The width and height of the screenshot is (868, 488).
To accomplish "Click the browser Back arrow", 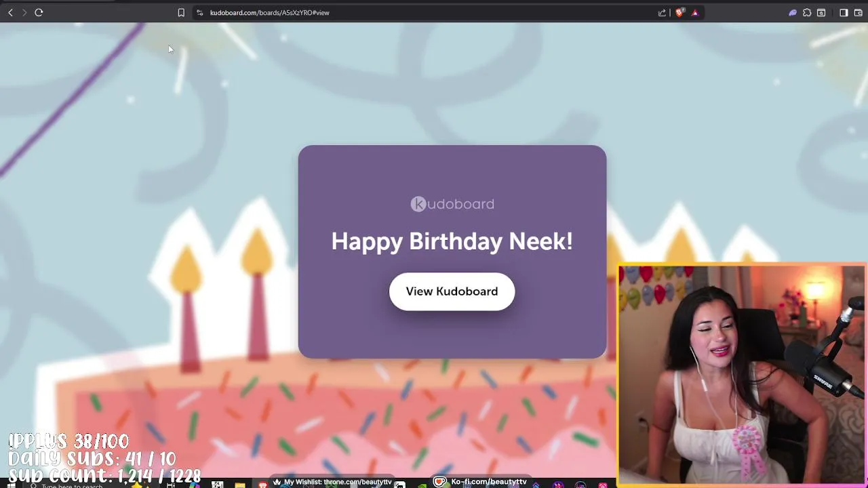I will 10,12.
